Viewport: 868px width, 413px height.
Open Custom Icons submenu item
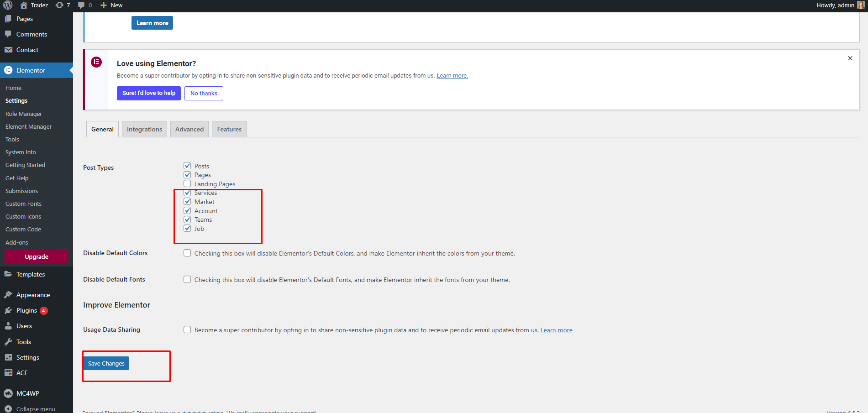(x=23, y=216)
